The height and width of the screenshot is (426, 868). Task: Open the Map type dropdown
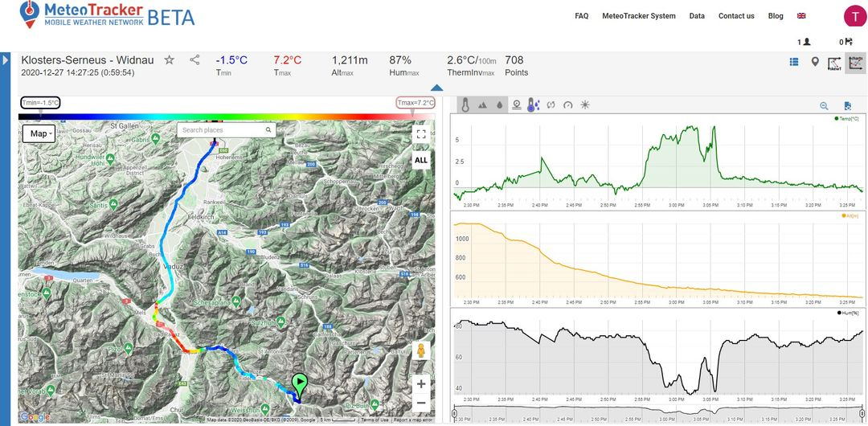point(39,133)
